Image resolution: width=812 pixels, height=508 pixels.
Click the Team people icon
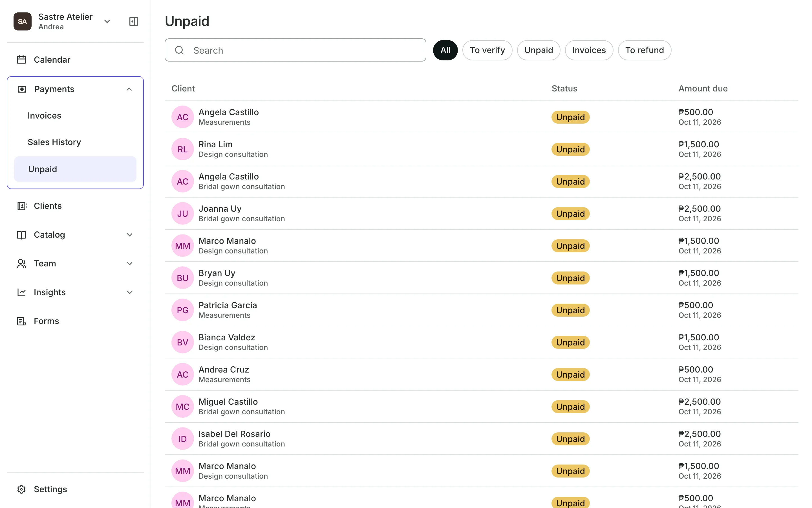click(21, 264)
